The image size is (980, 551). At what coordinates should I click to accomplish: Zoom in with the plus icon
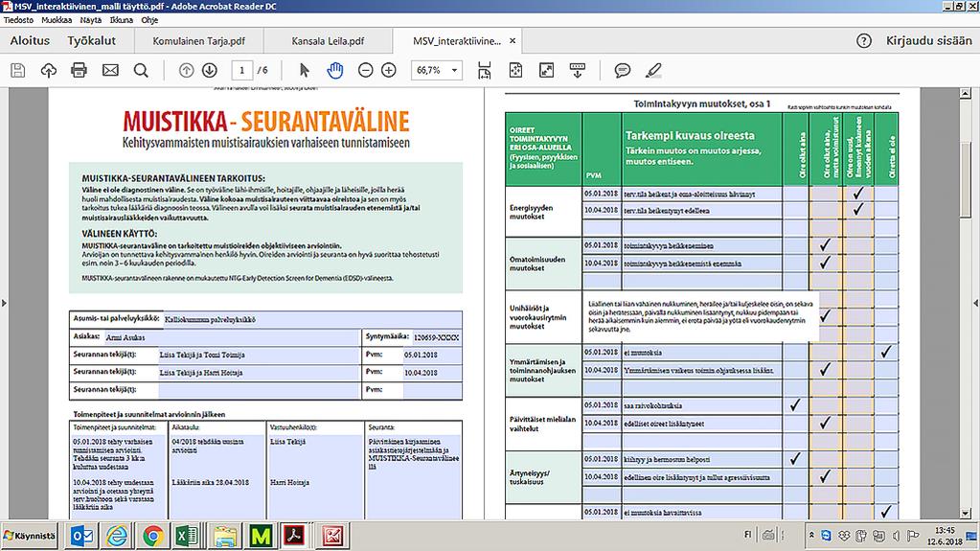(389, 71)
